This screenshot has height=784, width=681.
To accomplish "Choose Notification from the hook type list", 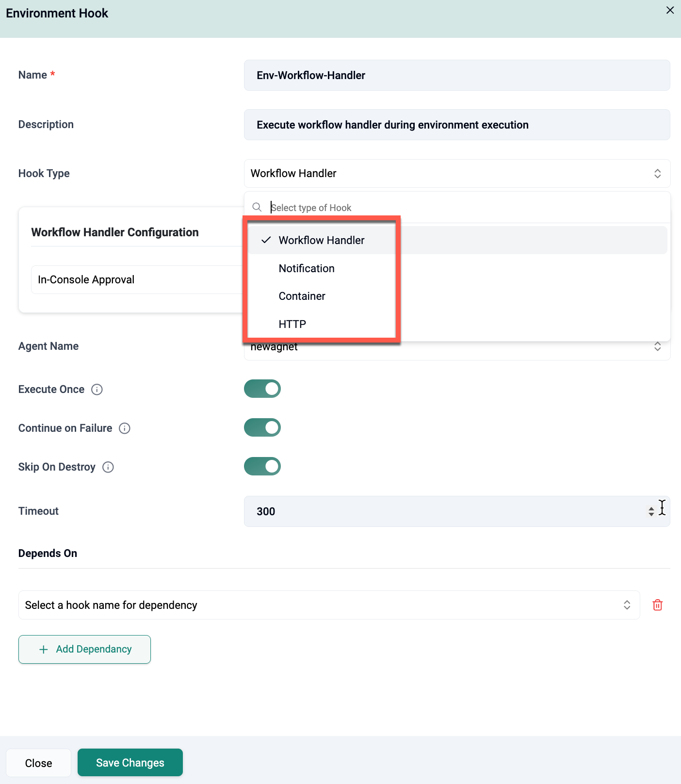I will tap(307, 268).
